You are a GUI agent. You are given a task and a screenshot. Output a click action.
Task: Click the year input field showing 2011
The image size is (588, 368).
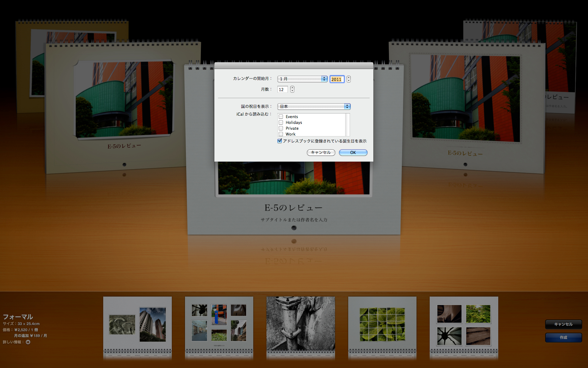click(337, 79)
